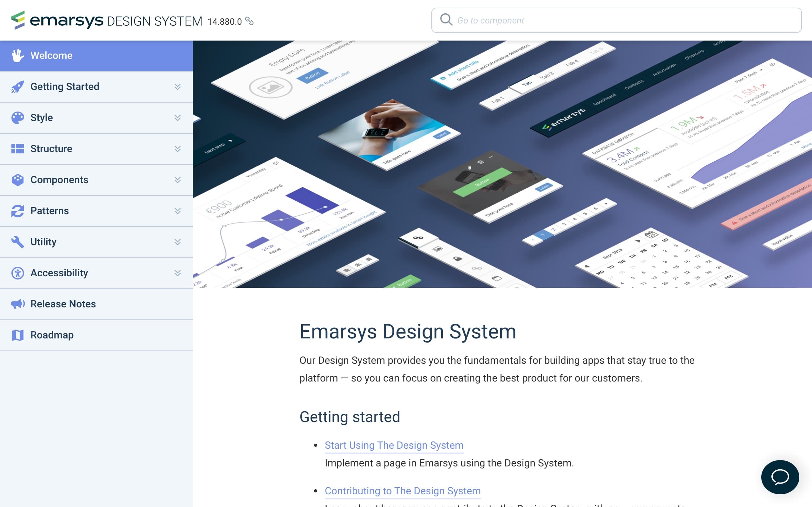Click the Style palette icon
This screenshot has height=507, width=812.
click(x=18, y=118)
